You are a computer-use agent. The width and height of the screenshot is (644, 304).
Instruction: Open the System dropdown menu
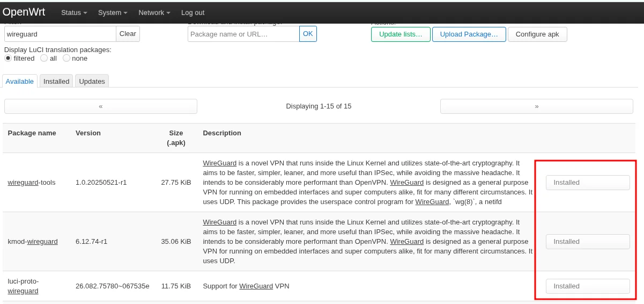click(x=113, y=12)
